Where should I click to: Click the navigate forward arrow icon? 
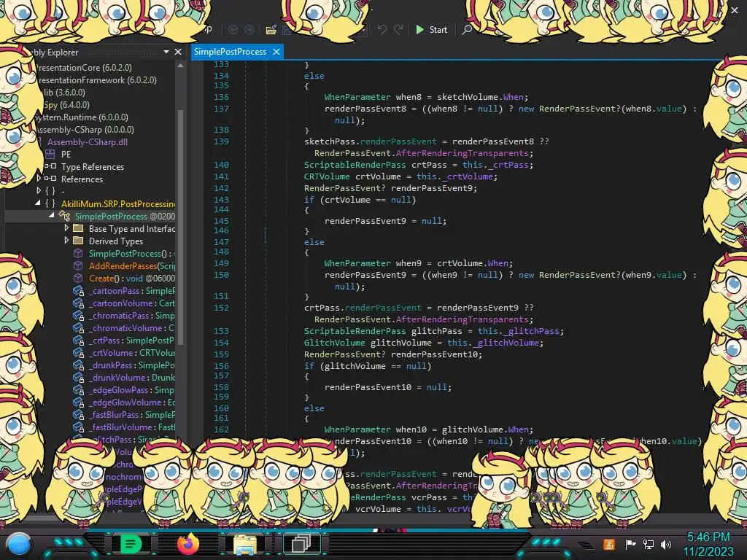click(249, 30)
